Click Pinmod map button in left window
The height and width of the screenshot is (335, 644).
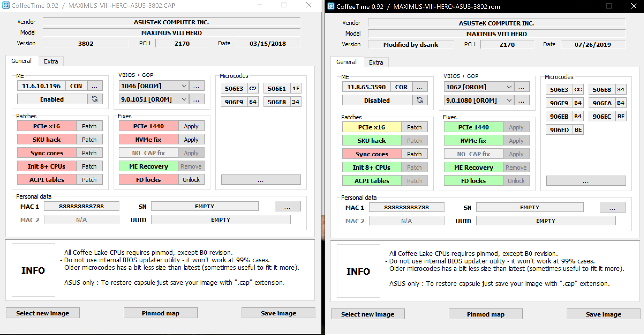160,313
